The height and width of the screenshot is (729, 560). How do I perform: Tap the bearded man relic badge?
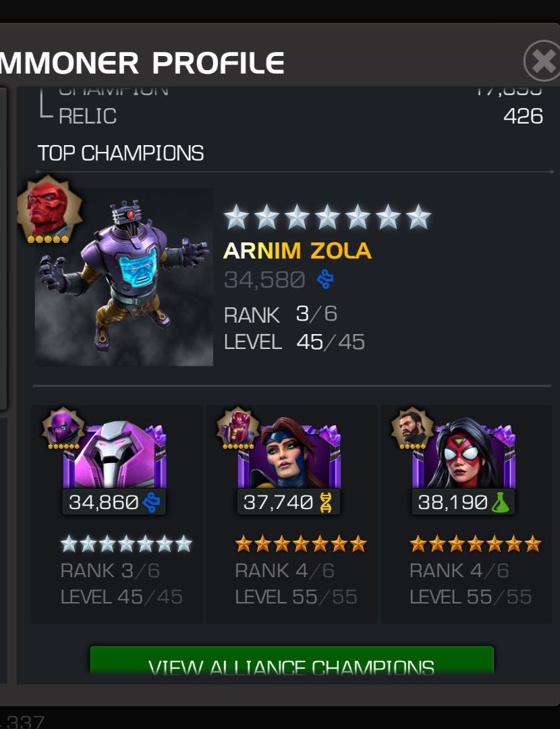(x=413, y=428)
